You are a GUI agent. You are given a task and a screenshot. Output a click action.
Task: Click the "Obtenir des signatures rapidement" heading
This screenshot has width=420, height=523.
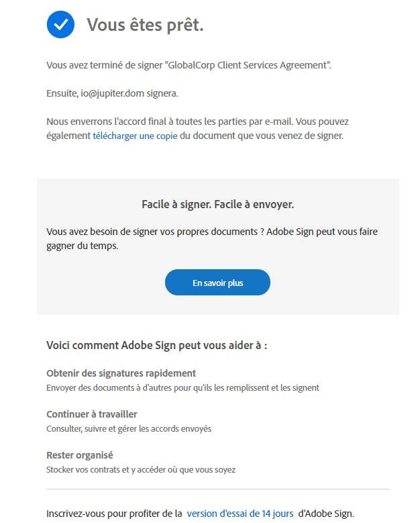click(x=121, y=373)
